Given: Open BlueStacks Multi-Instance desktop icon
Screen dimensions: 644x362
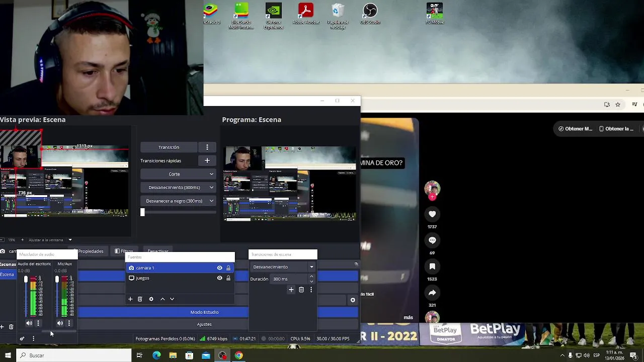Looking at the screenshot, I should click(242, 16).
